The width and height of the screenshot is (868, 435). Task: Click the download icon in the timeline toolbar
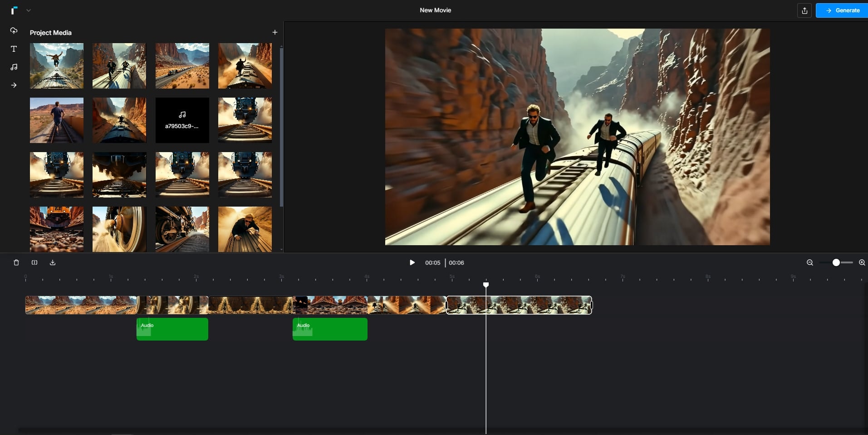click(53, 262)
